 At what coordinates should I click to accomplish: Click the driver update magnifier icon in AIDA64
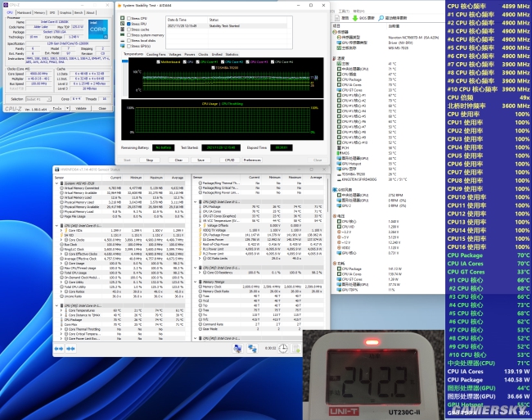click(381, 18)
